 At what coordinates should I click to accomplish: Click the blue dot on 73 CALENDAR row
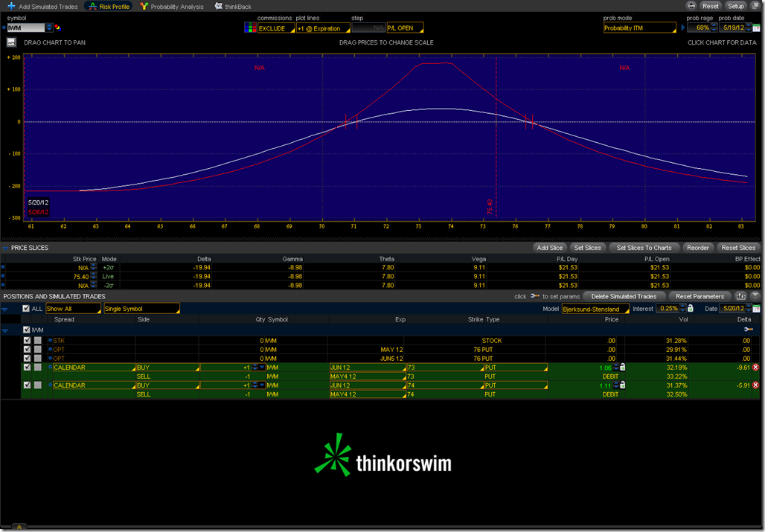pos(50,367)
